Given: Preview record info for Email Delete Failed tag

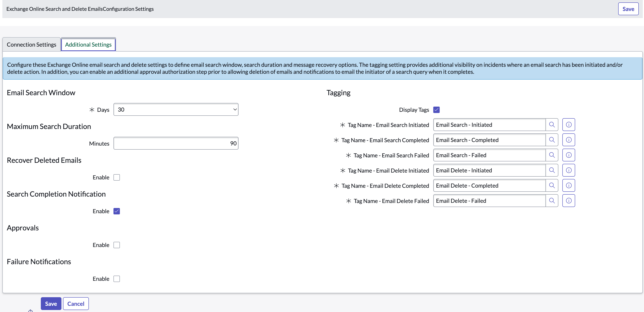Looking at the screenshot, I should point(569,201).
